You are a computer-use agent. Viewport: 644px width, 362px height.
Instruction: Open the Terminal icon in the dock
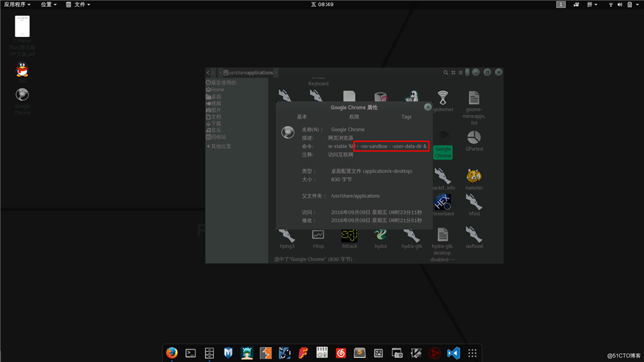pos(191,353)
